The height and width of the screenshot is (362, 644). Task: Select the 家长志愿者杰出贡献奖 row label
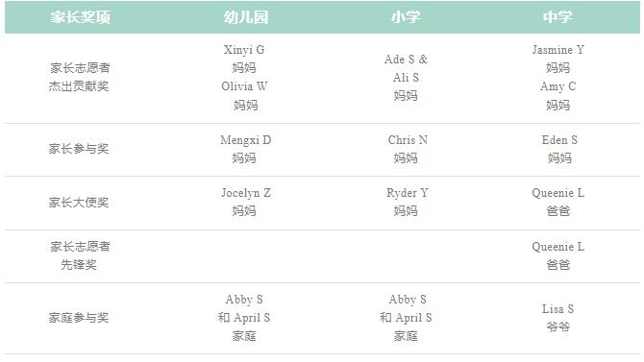click(79, 77)
